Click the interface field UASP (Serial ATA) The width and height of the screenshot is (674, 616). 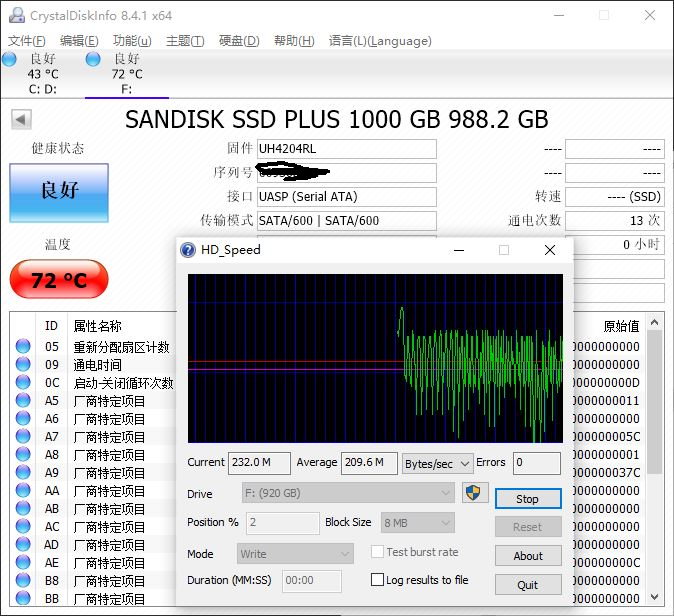click(x=346, y=197)
